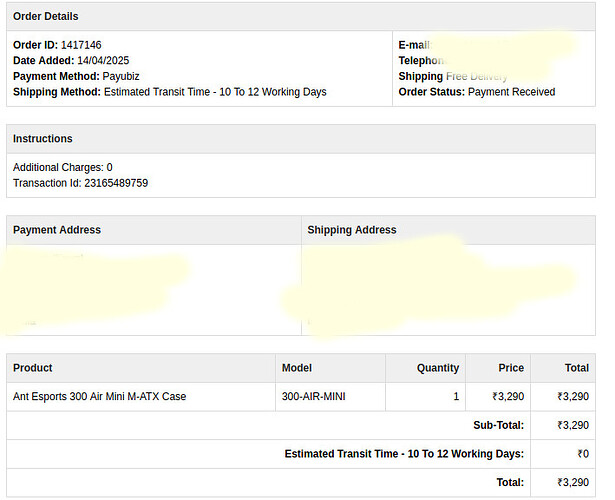Viewport: 615px width, 500px height.
Task: Click the Order ID 1417146 text
Action: [x=57, y=45]
